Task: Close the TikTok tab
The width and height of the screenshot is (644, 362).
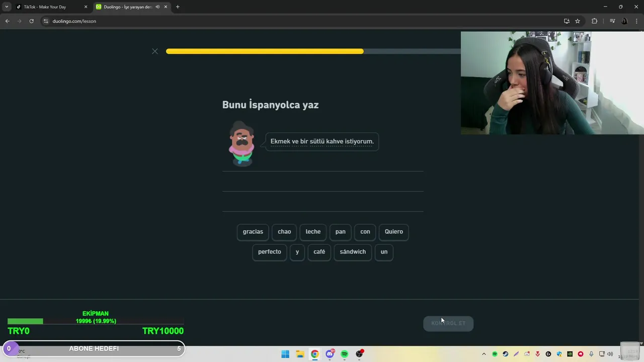Action: coord(86,7)
